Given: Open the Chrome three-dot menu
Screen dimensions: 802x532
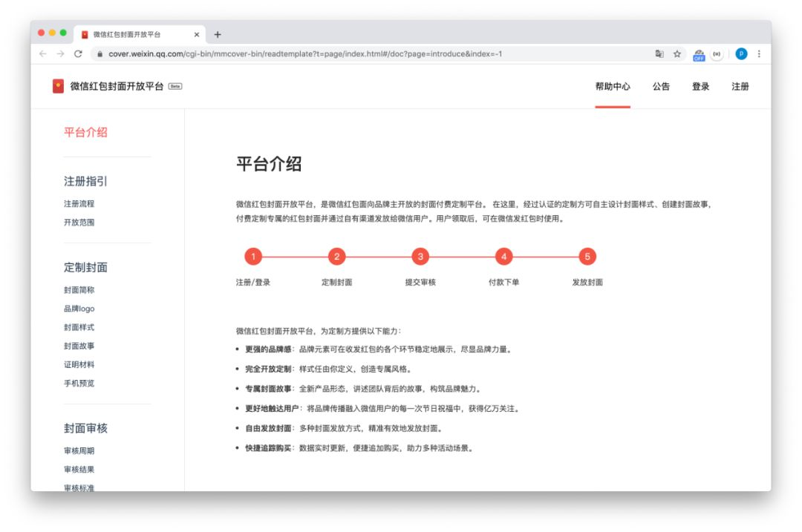Looking at the screenshot, I should point(759,53).
